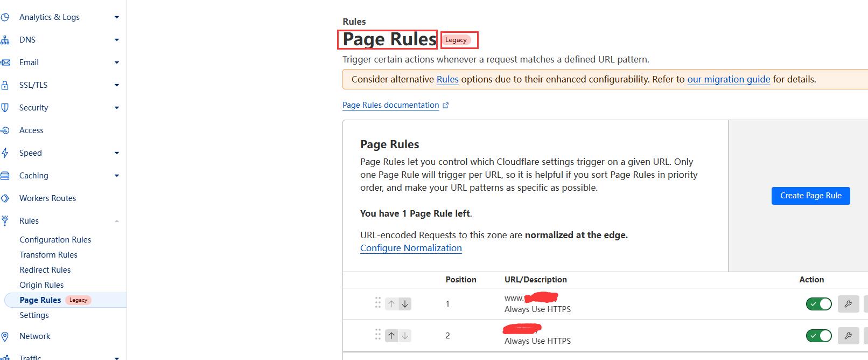Image resolution: width=868 pixels, height=360 pixels.
Task: Click the external link icon beside documentation
Action: [x=445, y=106]
